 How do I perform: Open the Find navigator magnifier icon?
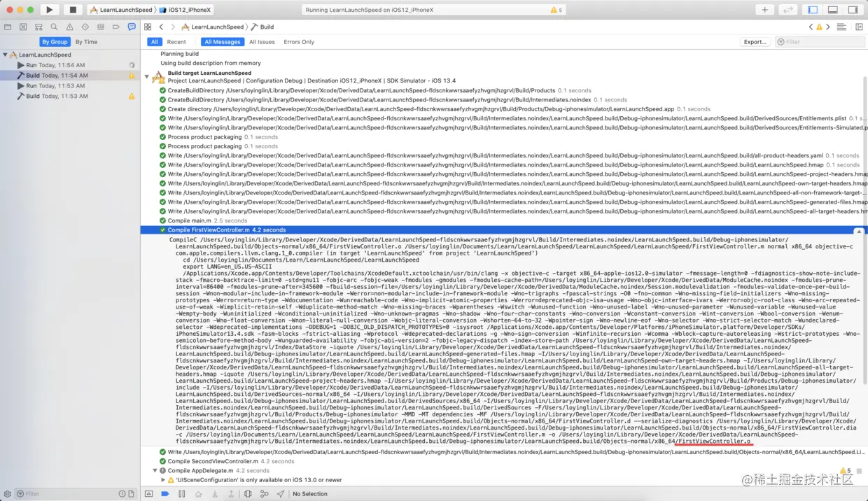[54, 27]
